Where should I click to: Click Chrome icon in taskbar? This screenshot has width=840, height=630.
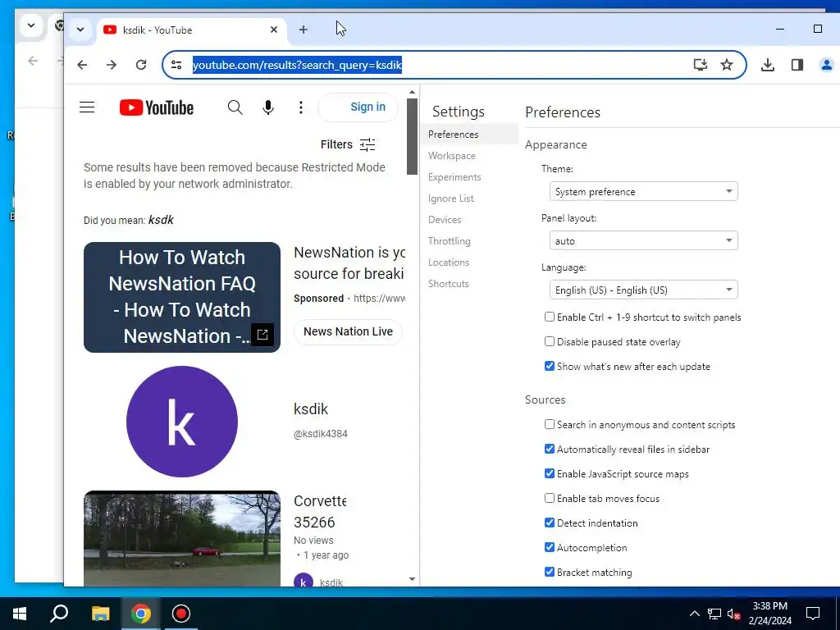(140, 614)
